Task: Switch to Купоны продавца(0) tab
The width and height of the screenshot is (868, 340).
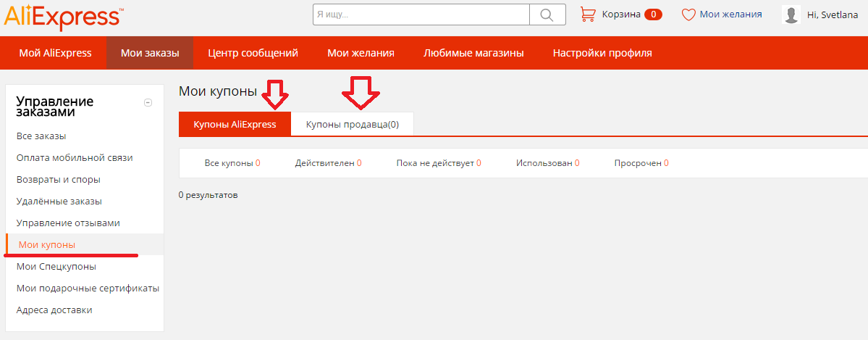Action: tap(352, 124)
